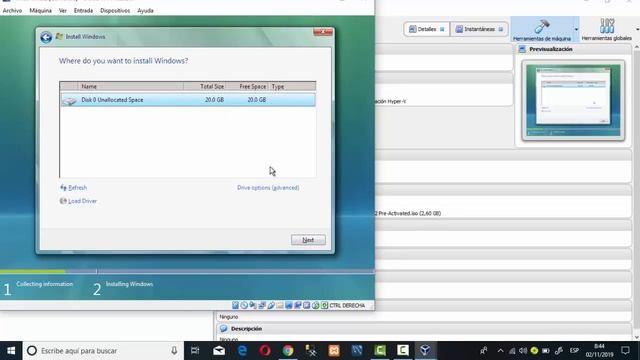Image resolution: width=640 pixels, height=360 pixels.
Task: Open the Dispositivos menu
Action: tap(115, 11)
